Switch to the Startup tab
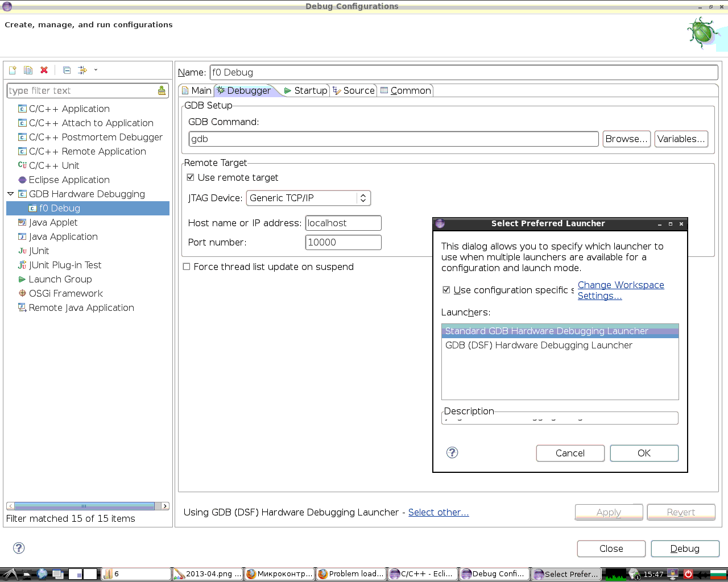 coord(305,90)
